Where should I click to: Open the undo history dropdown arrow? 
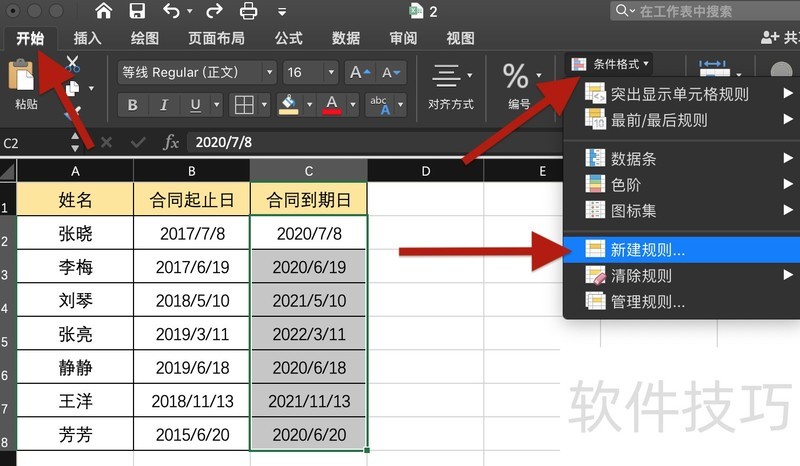coord(190,11)
